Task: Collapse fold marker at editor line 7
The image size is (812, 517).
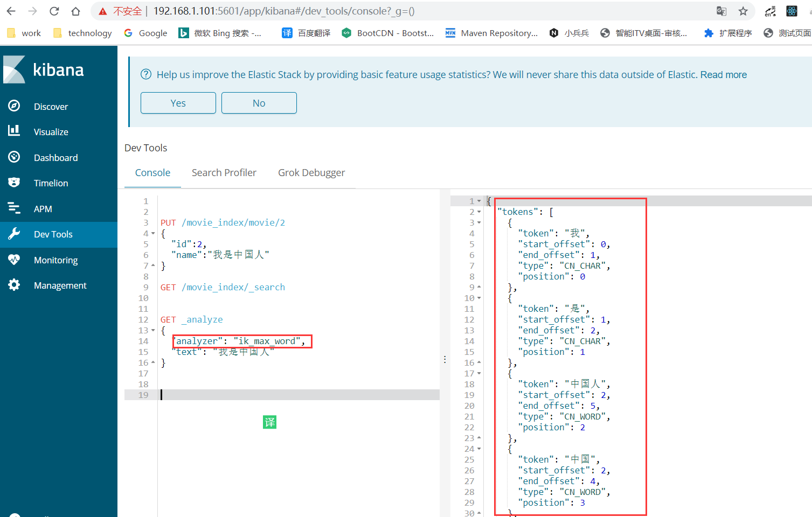Action: (x=153, y=266)
